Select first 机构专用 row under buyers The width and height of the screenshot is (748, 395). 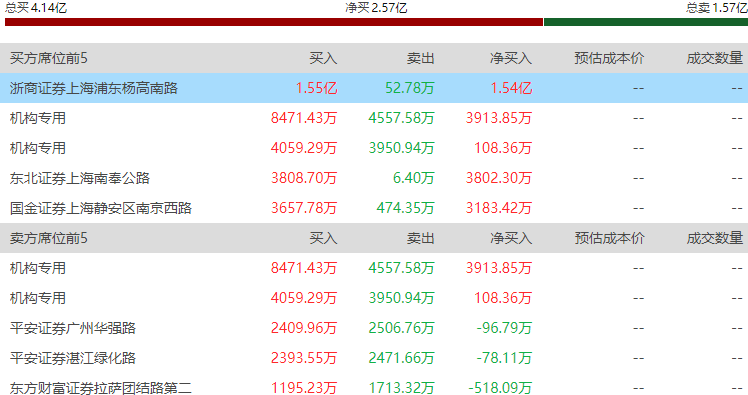pos(374,118)
